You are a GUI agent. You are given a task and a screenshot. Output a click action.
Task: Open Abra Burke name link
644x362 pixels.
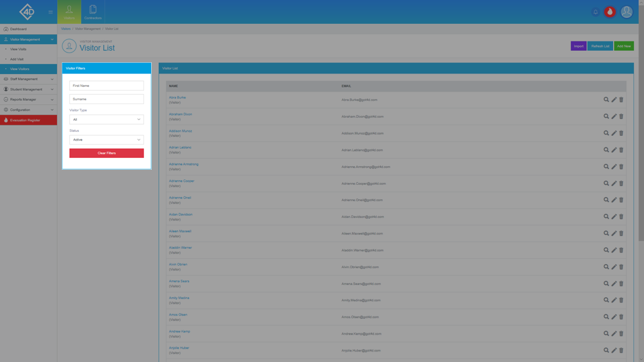point(177,97)
